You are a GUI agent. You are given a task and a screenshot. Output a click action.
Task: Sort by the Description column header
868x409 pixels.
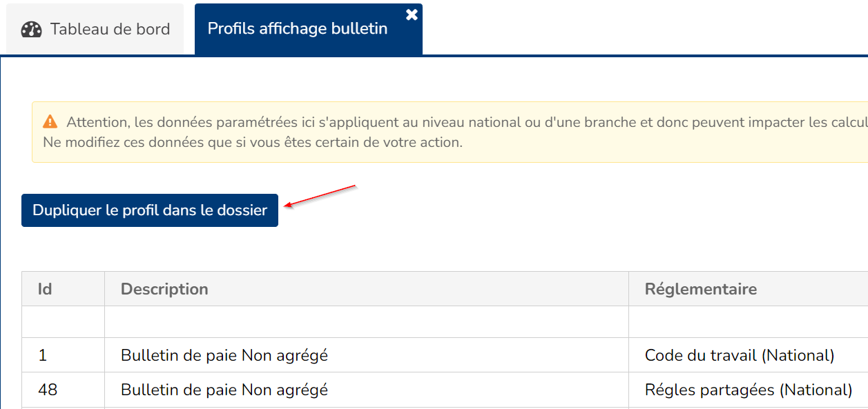(164, 289)
